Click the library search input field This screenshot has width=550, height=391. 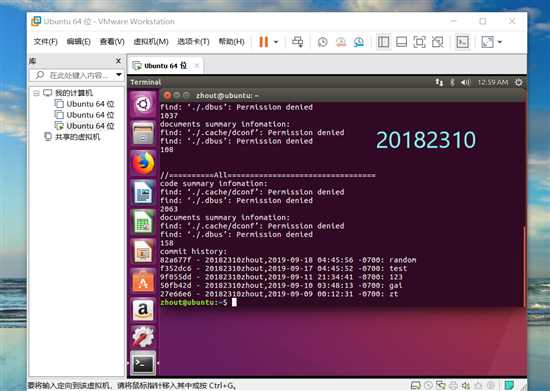75,75
